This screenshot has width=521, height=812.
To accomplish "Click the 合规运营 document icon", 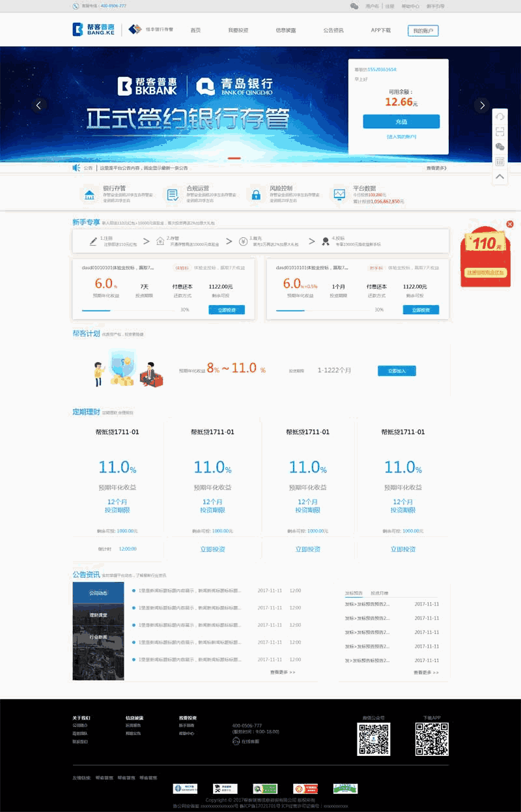I will click(x=172, y=194).
